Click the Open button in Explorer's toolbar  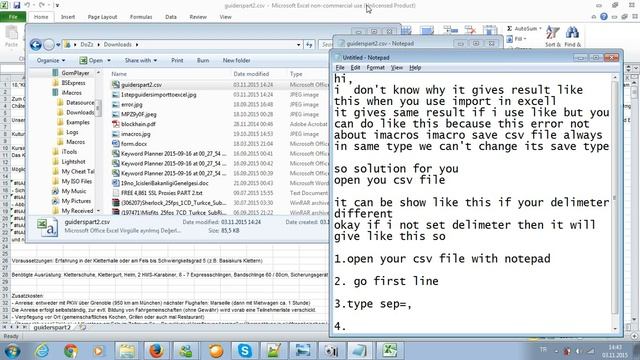[x=91, y=60]
